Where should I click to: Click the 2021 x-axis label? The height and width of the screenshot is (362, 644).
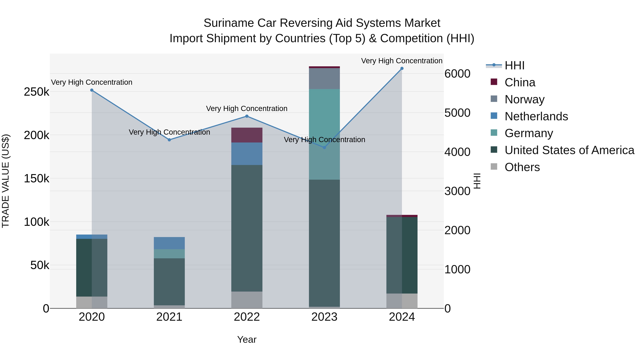169,317
